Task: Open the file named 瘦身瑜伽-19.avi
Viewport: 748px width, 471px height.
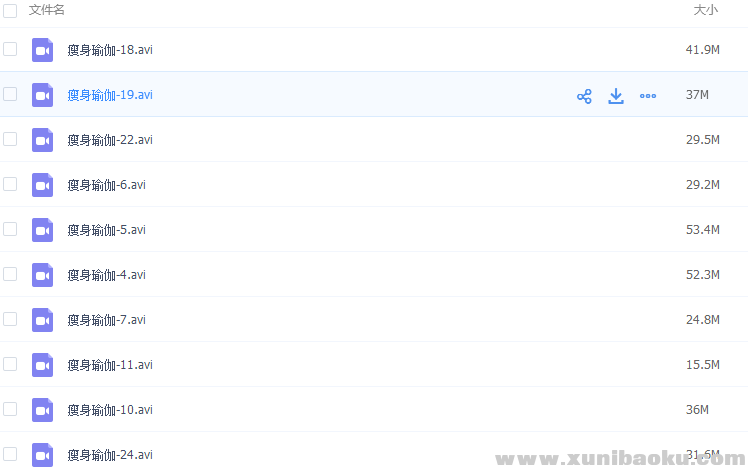Action: click(x=110, y=95)
